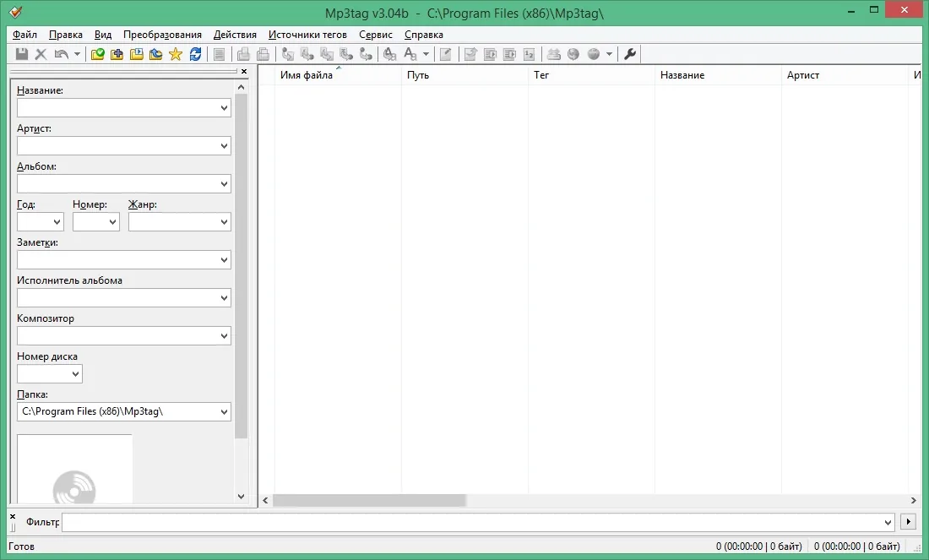
Task: Click the Favorite directories star icon
Action: point(176,54)
